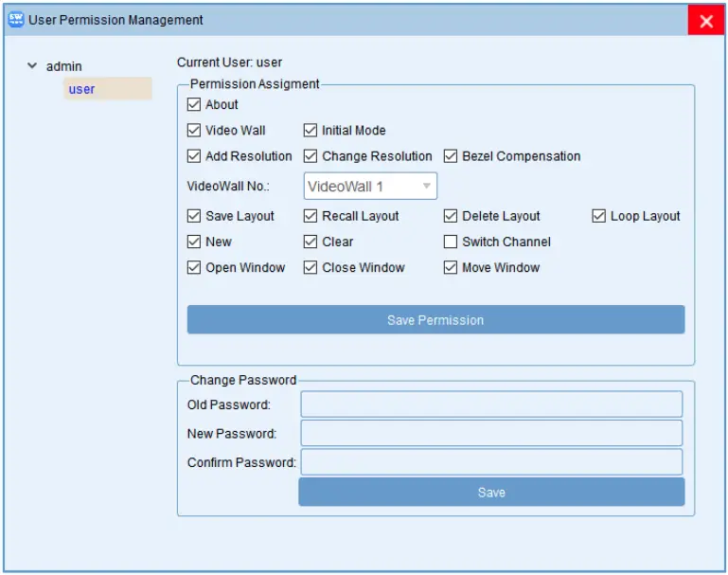Click the Save Permission button

pyautogui.click(x=435, y=319)
